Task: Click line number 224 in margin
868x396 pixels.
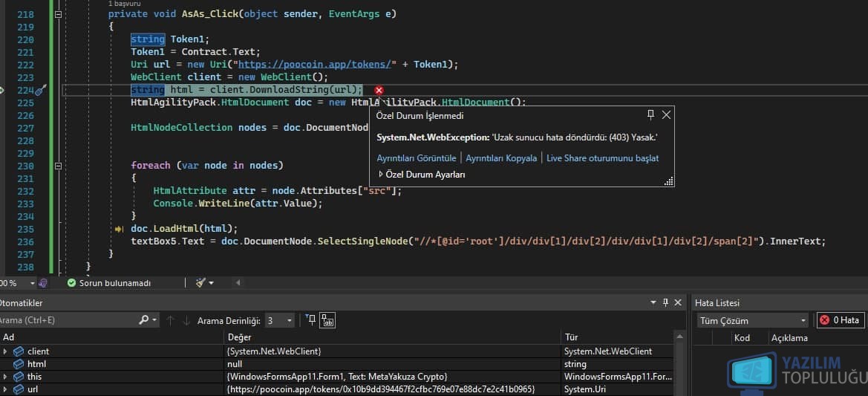Action: point(25,90)
